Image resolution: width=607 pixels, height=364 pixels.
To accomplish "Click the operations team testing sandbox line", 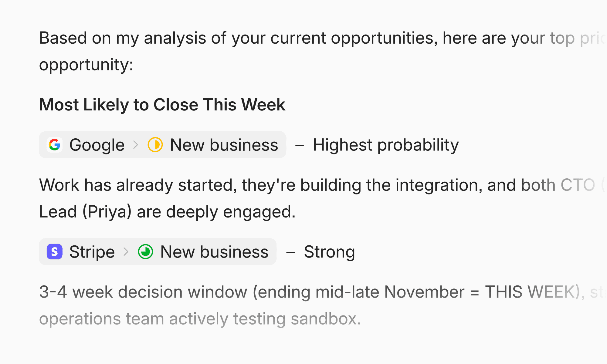I will (x=200, y=319).
